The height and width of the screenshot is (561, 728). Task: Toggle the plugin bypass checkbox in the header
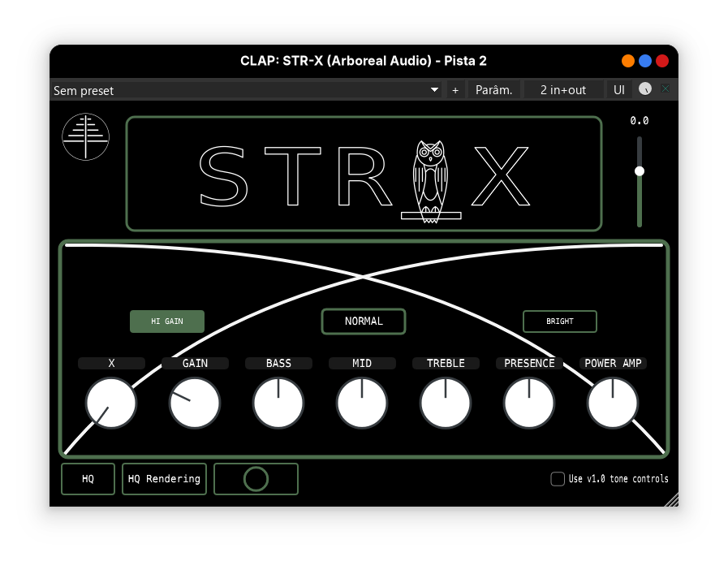666,89
